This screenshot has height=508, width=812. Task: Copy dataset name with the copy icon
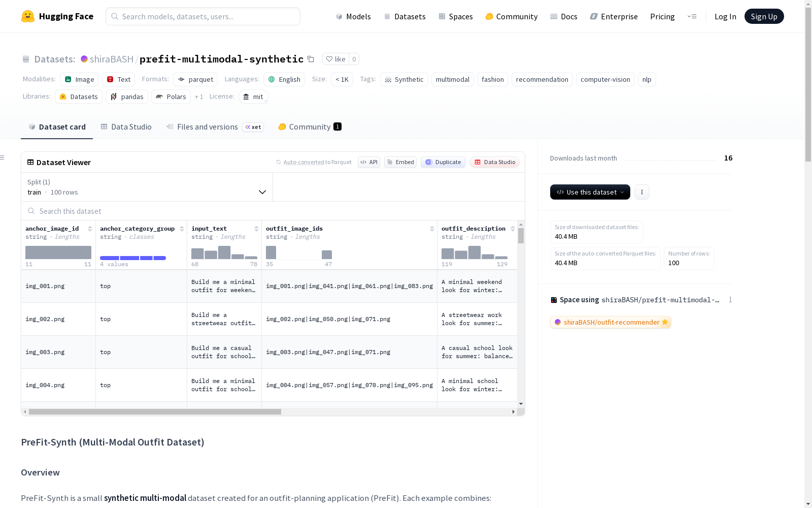(x=311, y=59)
